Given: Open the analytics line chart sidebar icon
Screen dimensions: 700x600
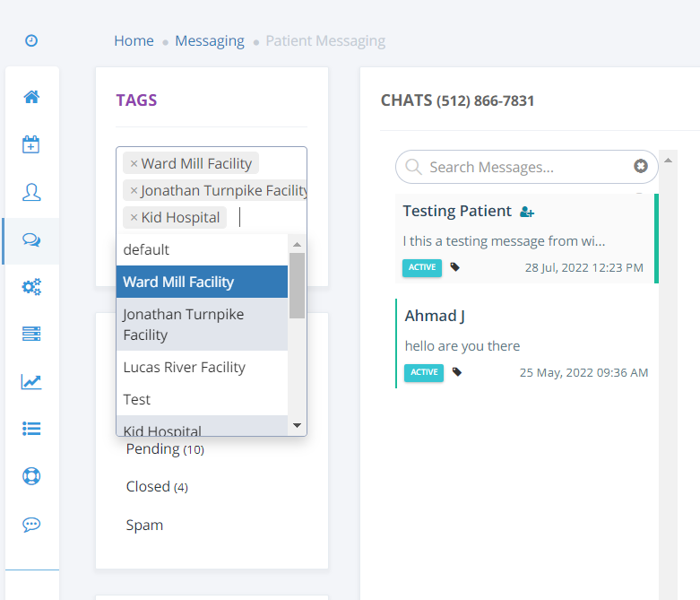Looking at the screenshot, I should point(31,381).
